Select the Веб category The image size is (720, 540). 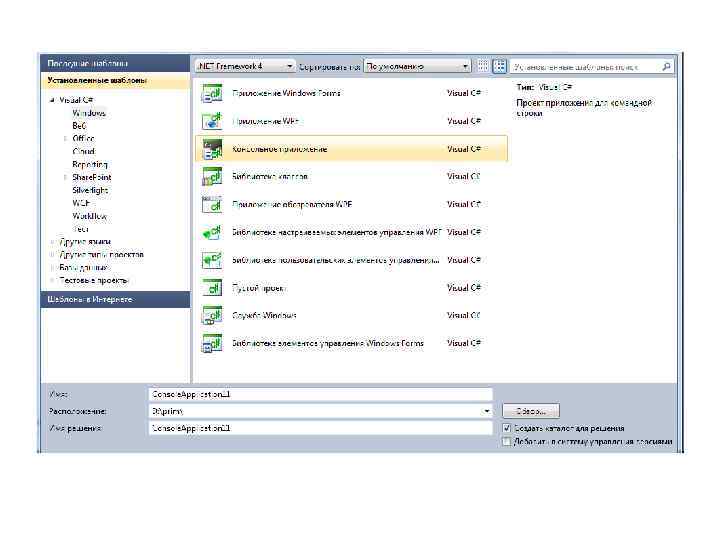point(79,125)
